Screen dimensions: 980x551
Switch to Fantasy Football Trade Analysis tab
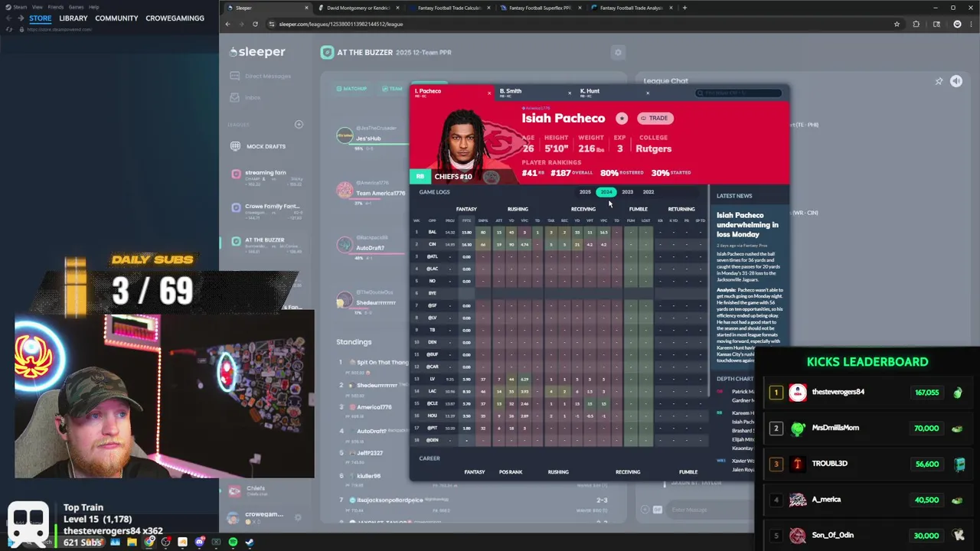pyautogui.click(x=632, y=8)
